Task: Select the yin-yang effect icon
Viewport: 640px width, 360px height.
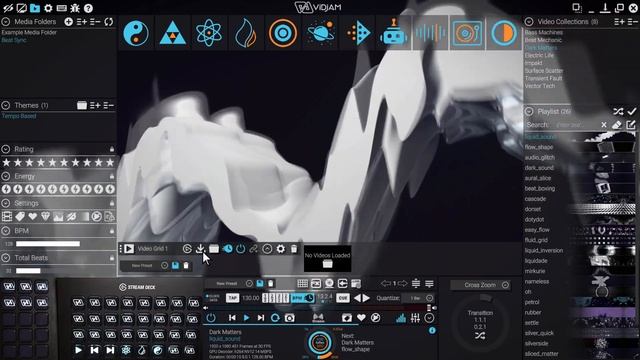Action: pos(136,33)
